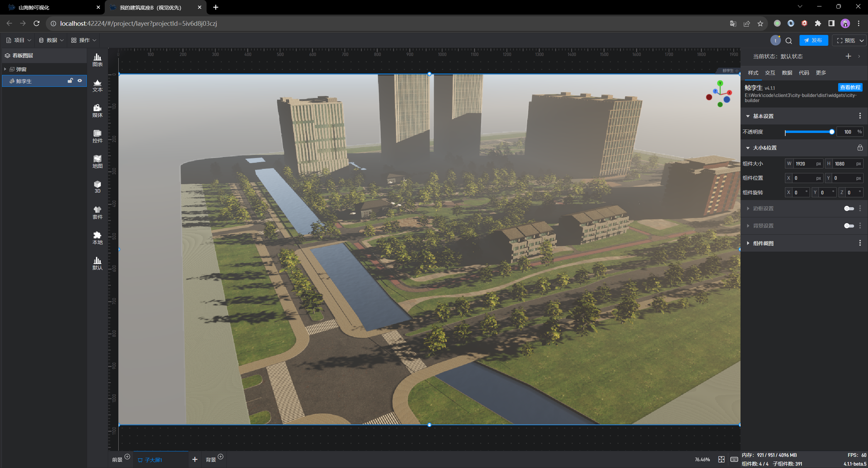Expand the 弹窗 tree item

click(x=5, y=69)
